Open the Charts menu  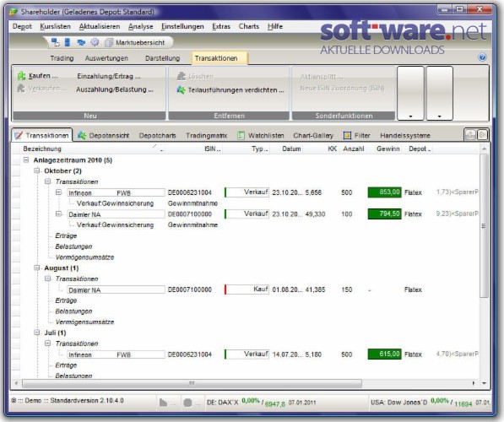(249, 26)
